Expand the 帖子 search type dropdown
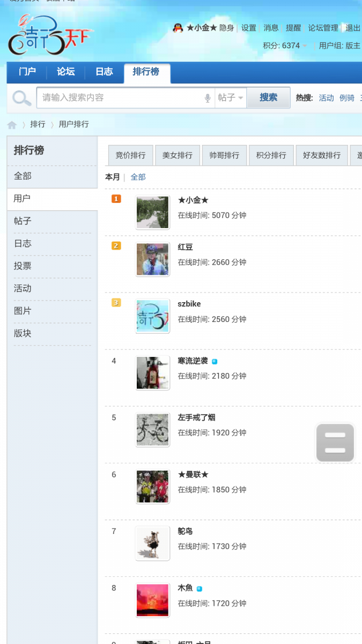This screenshot has width=362, height=644. coord(231,98)
